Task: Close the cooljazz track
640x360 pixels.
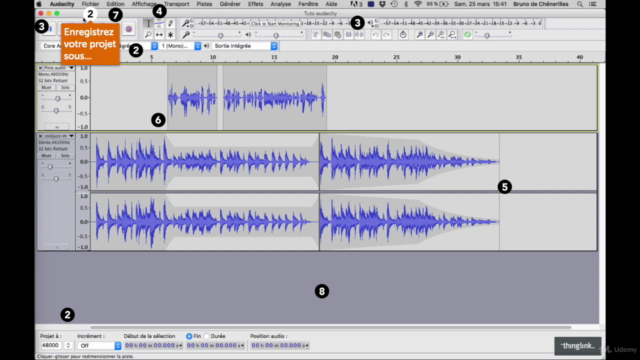Action: point(40,136)
